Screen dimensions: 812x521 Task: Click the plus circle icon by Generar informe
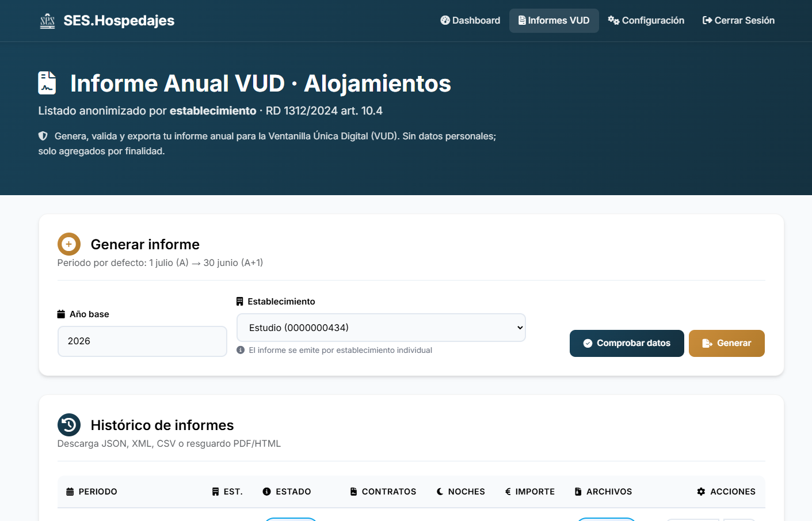[69, 244]
